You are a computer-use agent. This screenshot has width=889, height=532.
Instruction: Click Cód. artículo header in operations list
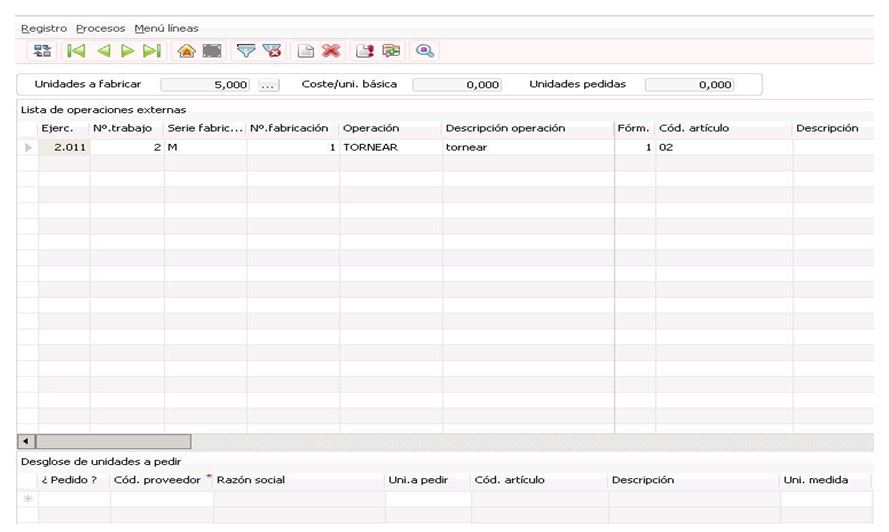tap(724, 128)
